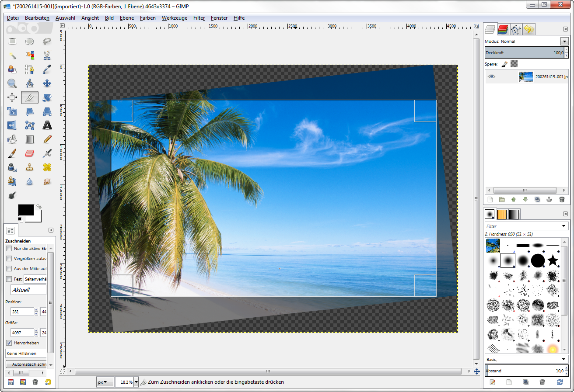Open the Werkzeuge menu

click(x=174, y=18)
